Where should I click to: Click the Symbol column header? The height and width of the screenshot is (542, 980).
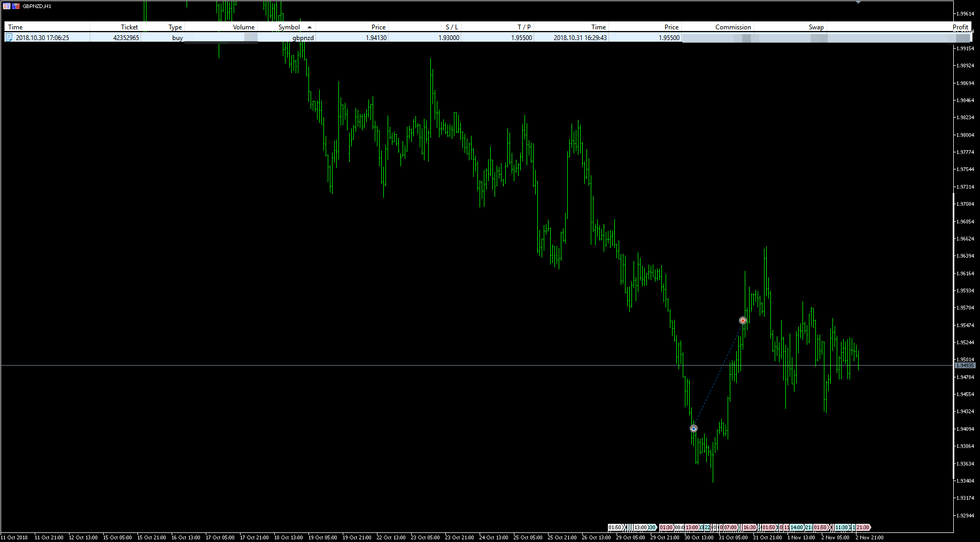[x=289, y=27]
